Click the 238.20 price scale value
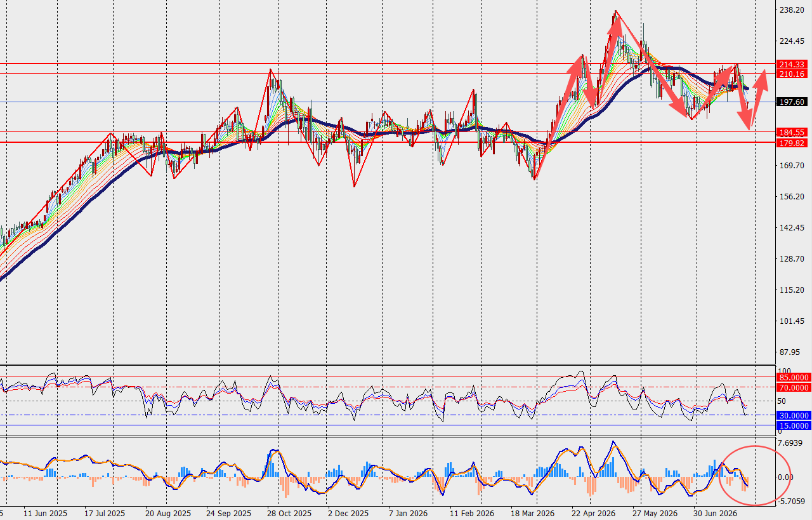Viewport: 812px width, 520px height. [x=792, y=10]
